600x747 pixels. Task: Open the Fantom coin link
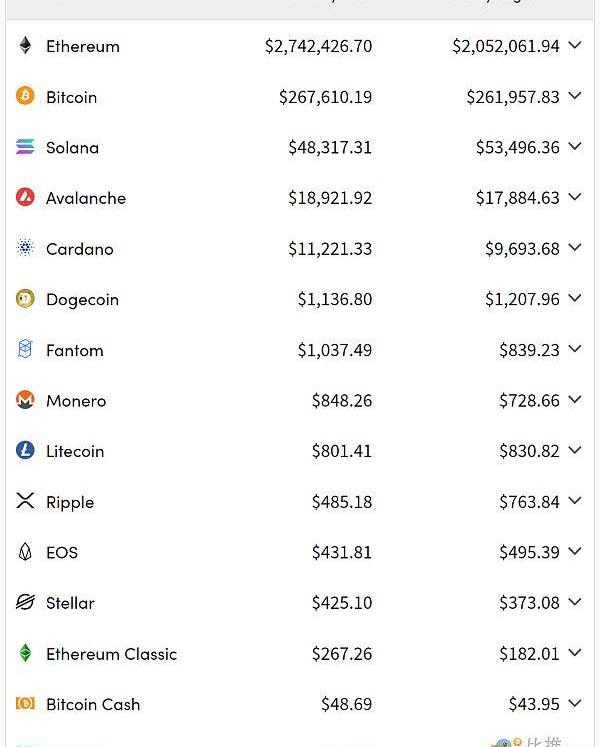tap(74, 350)
